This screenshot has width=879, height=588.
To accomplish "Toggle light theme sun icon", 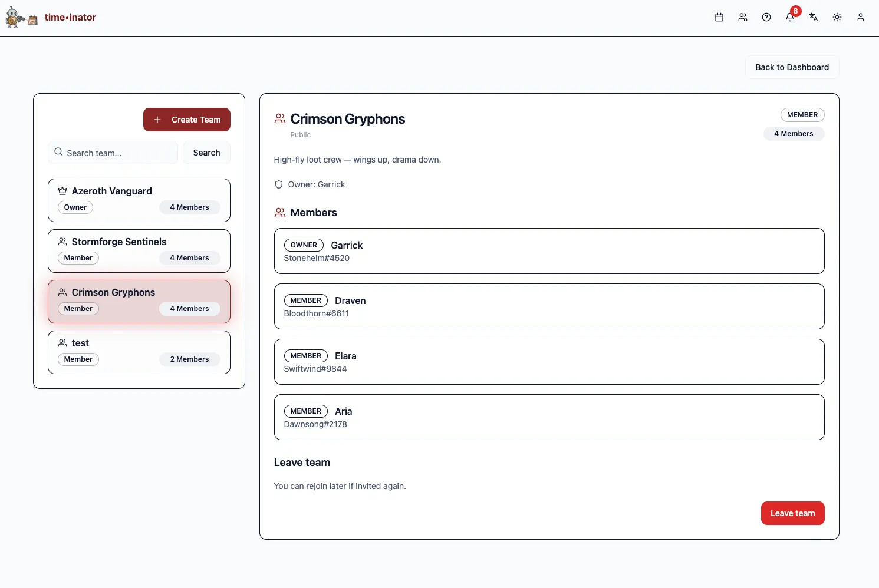I will pyautogui.click(x=837, y=18).
